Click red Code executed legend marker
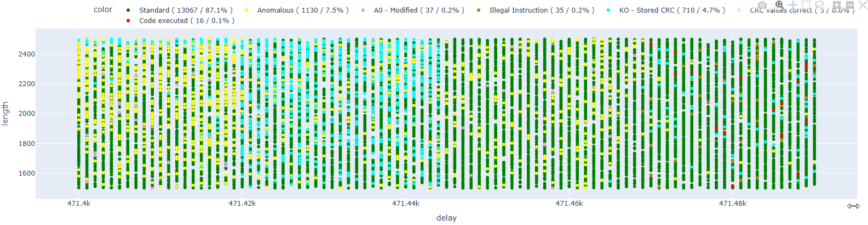868x225 pixels. click(x=128, y=21)
